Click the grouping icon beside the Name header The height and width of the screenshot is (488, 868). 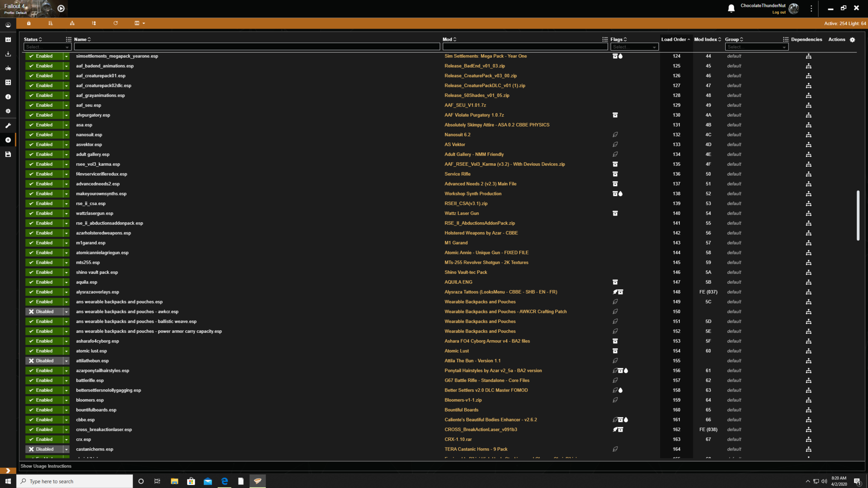coord(69,39)
